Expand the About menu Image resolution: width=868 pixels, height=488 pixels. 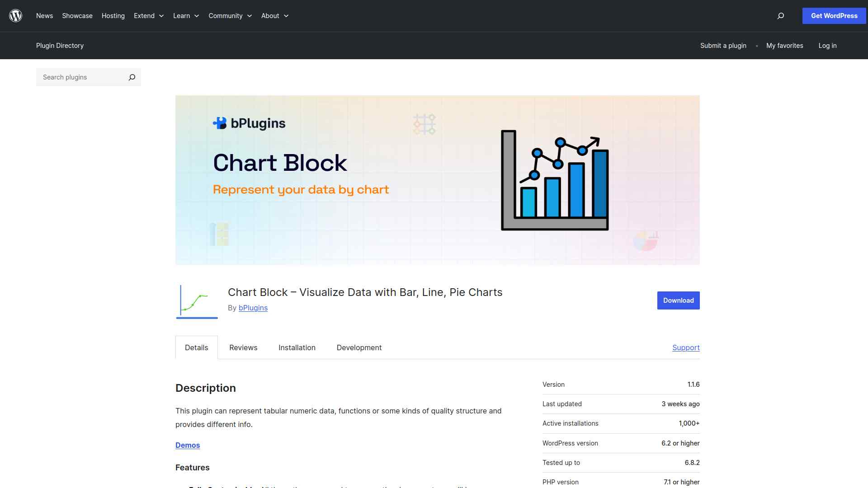pyautogui.click(x=275, y=16)
